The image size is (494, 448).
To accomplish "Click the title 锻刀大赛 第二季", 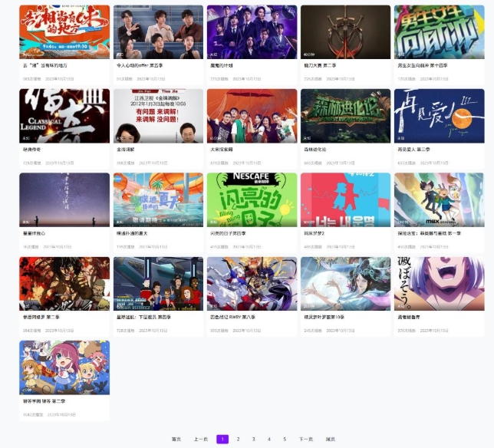I will tap(320, 65).
